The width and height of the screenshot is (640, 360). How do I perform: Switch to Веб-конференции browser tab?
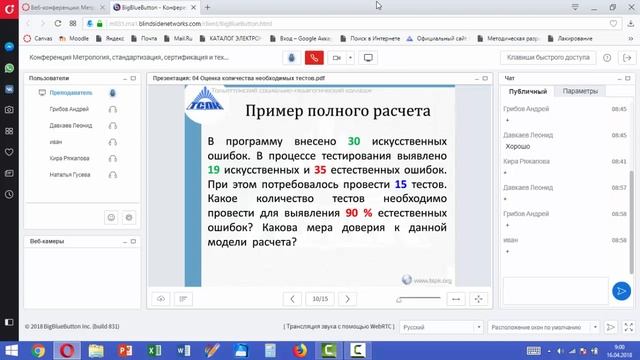63,7
